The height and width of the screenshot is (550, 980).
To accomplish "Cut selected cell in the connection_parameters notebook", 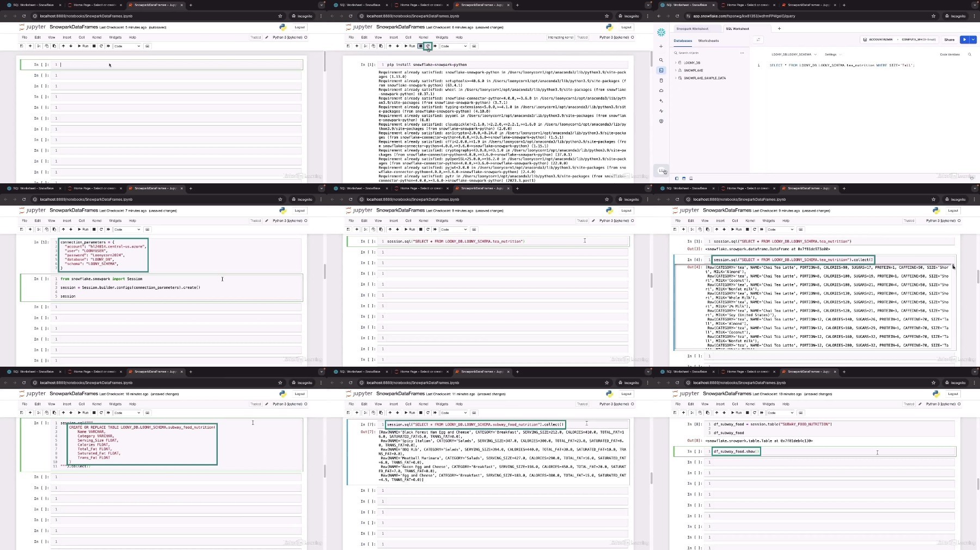I will point(39,230).
